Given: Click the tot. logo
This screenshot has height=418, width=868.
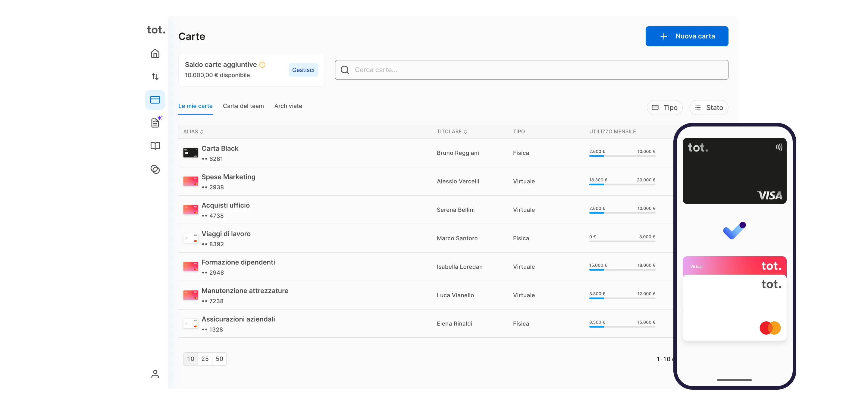Looking at the screenshot, I should (156, 30).
